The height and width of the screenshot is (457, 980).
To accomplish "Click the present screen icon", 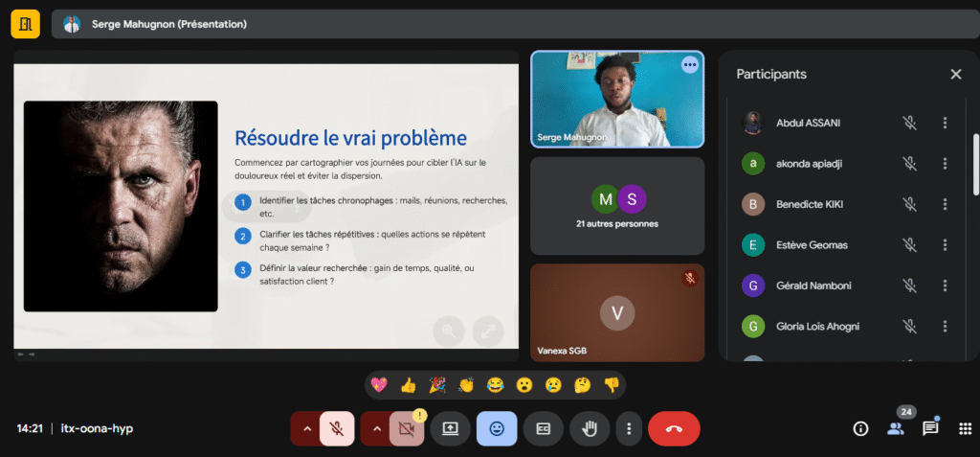I will point(450,428).
